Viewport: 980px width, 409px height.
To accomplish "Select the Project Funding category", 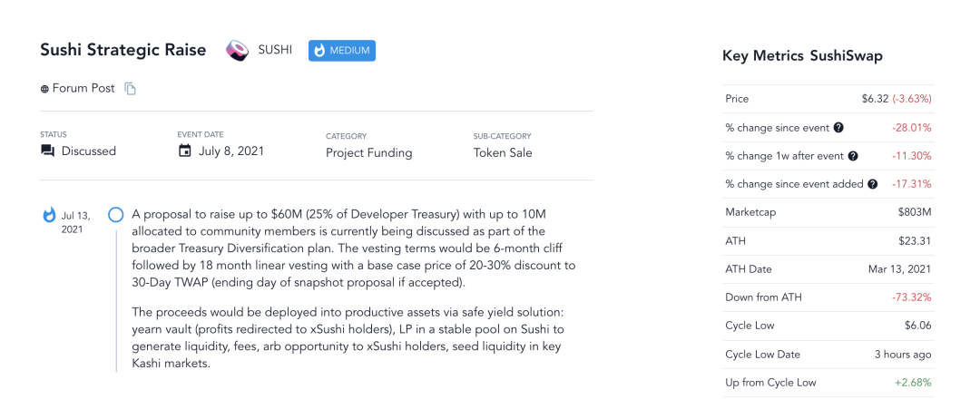I will click(x=368, y=152).
